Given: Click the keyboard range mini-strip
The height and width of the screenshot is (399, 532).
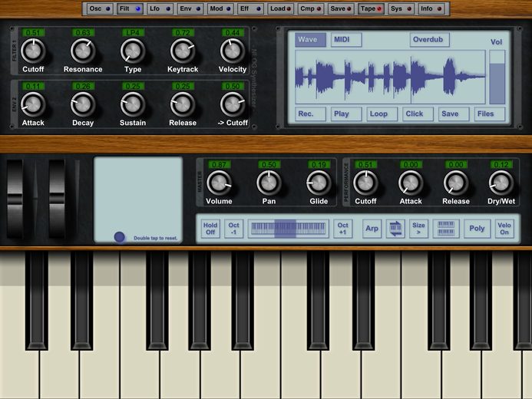Looking at the screenshot, I should pos(289,229).
